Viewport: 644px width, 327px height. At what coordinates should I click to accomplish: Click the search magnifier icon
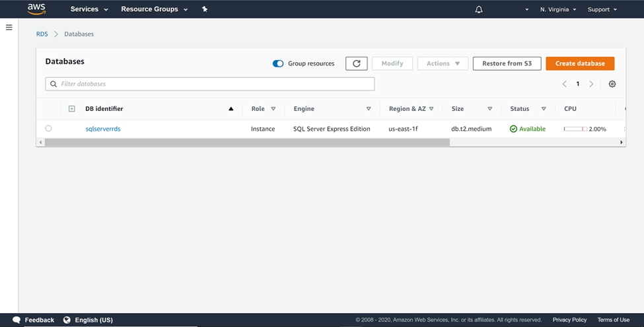click(54, 84)
